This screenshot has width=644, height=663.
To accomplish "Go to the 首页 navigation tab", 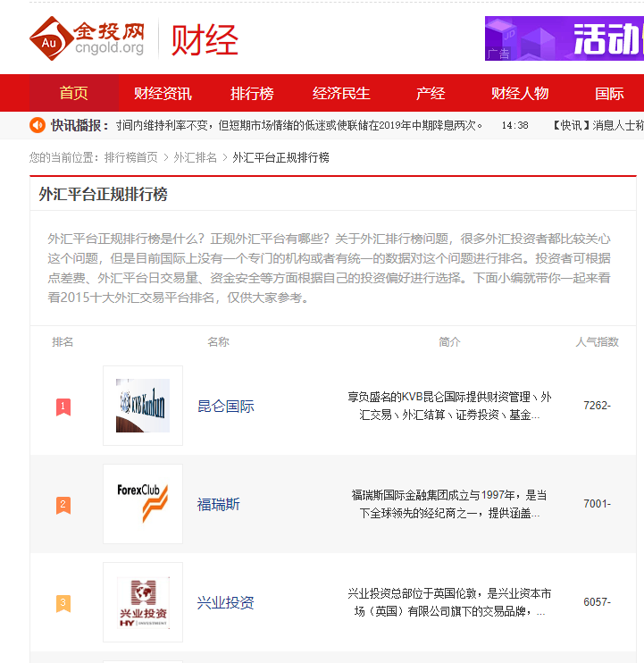I will 74,93.
